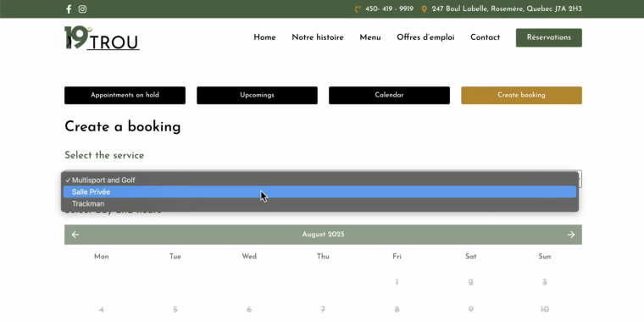The width and height of the screenshot is (644, 322).
Task: Select the Create booking tab
Action: coord(522,95)
